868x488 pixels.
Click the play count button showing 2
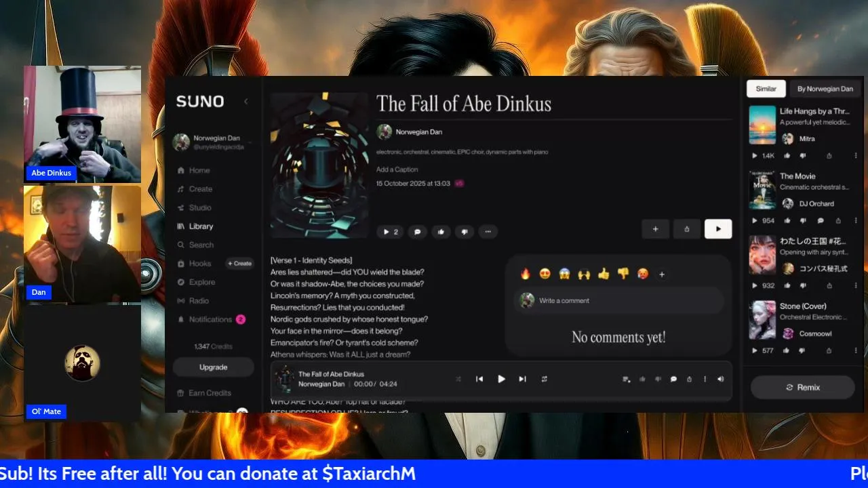tap(391, 232)
